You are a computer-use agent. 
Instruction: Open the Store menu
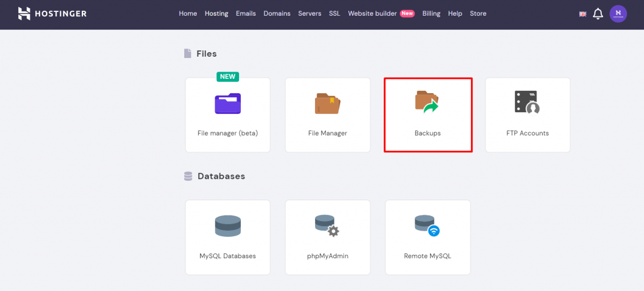(478, 14)
